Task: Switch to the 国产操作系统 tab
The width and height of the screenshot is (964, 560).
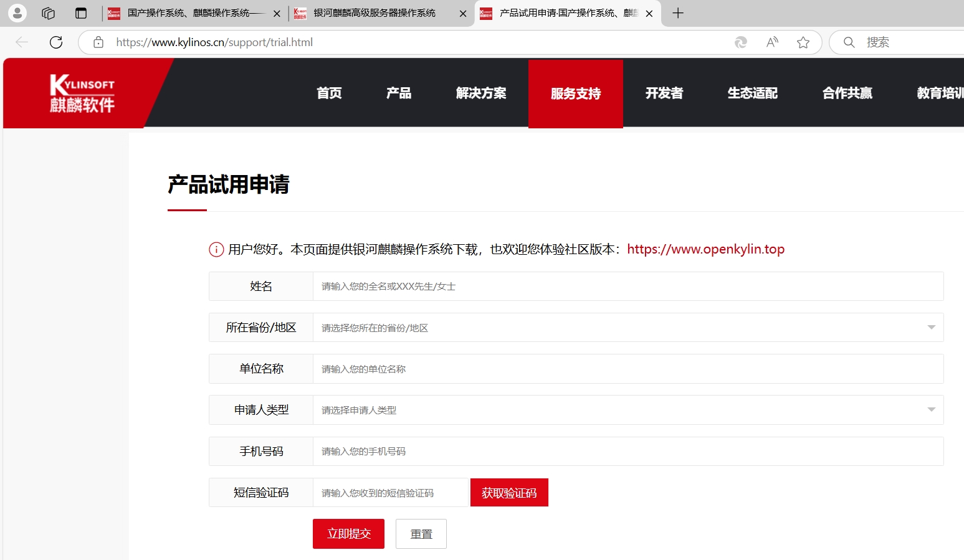Action: pos(194,13)
